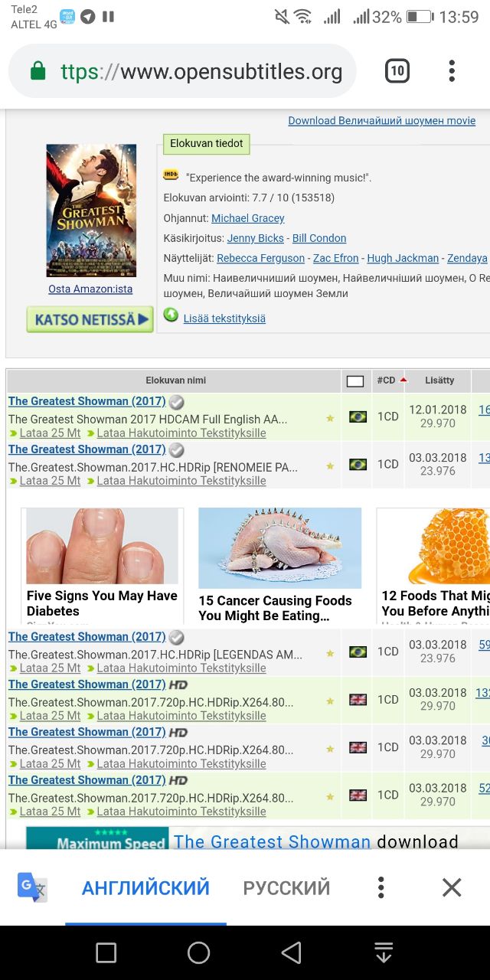The height and width of the screenshot is (980, 490).
Task: Click the date 12.01.2018 cell
Action: [437, 410]
